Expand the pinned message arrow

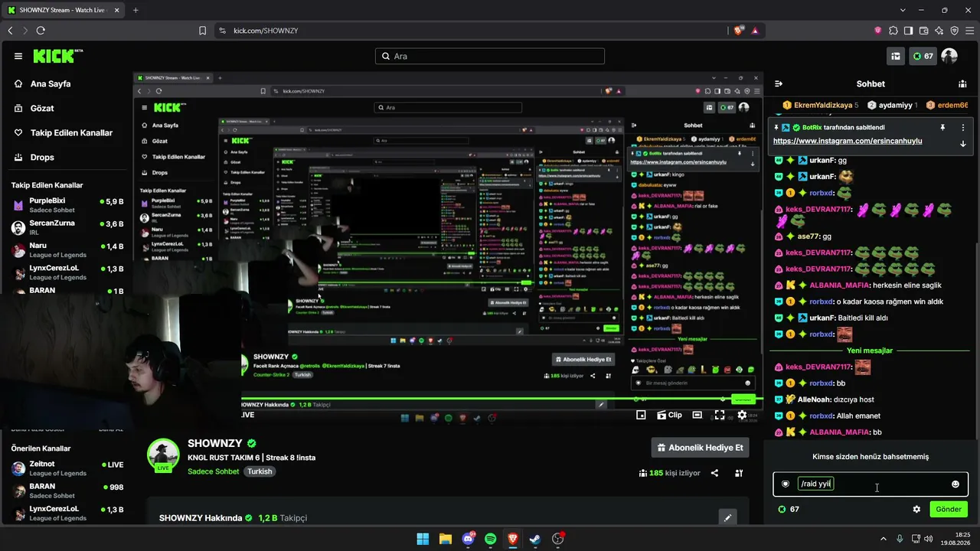tap(963, 143)
